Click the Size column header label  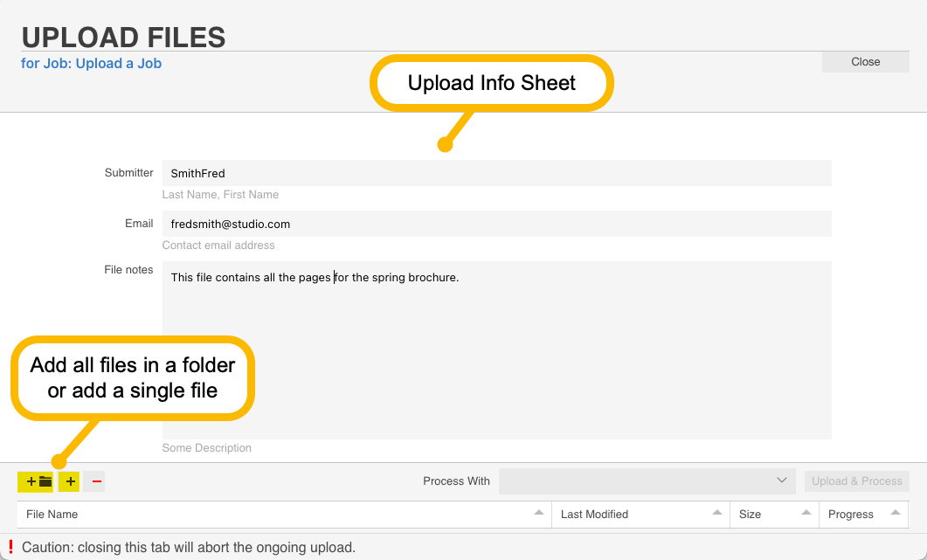pos(750,515)
